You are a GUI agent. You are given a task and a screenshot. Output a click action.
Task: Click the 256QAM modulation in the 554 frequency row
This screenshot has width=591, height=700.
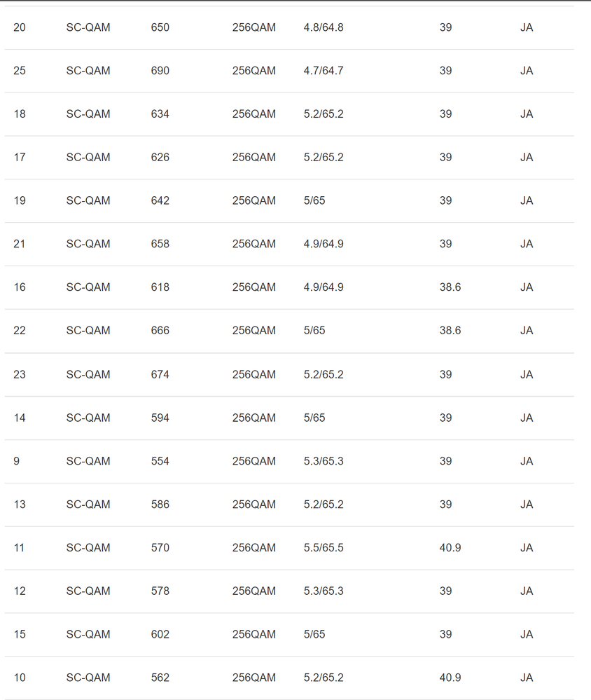(253, 462)
